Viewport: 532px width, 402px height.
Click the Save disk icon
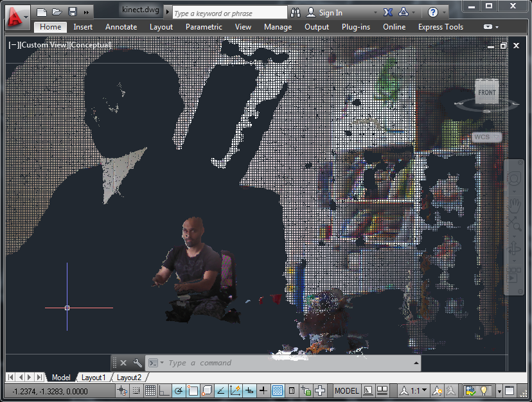[72, 12]
